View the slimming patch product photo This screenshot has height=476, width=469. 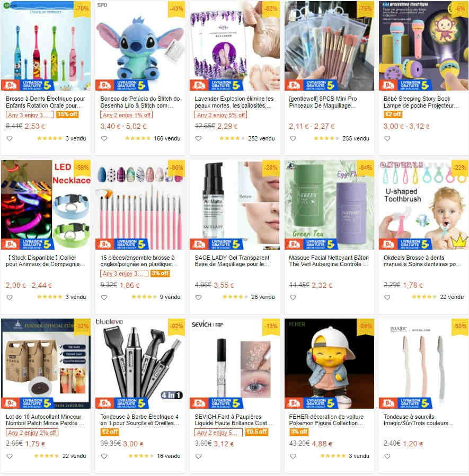tap(46, 364)
